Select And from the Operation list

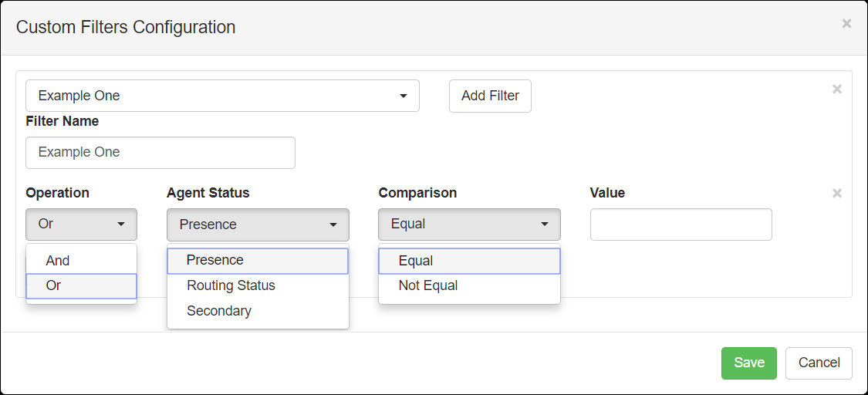click(x=81, y=261)
